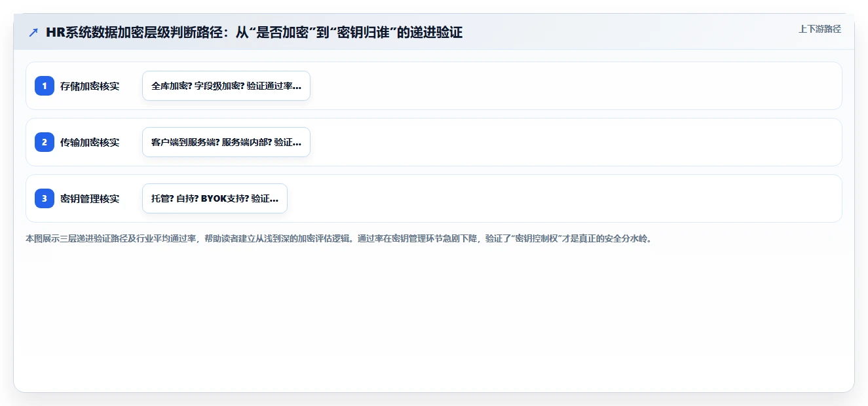Select the 存储加密核实 step label
Image resolution: width=868 pixels, height=406 pixels.
coord(90,86)
